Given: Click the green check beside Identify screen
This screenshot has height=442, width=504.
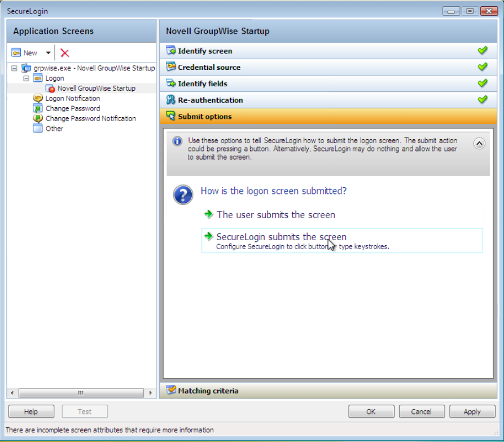Looking at the screenshot, I should point(483,50).
